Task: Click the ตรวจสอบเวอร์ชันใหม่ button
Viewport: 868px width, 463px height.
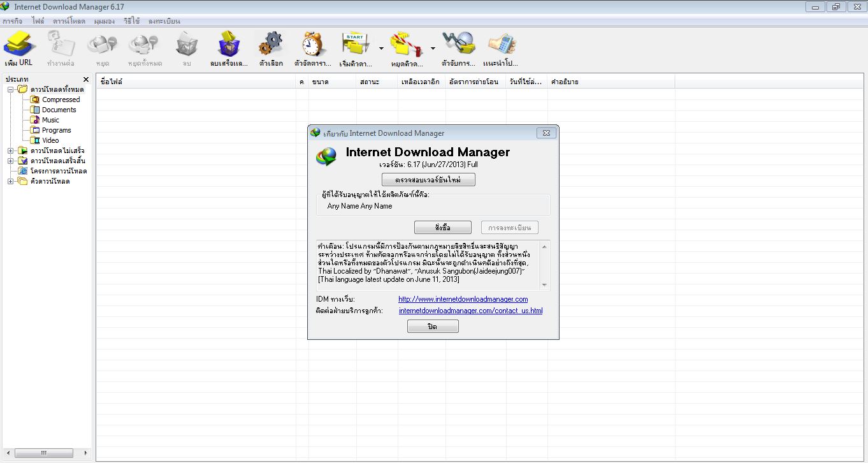Action: [x=428, y=180]
